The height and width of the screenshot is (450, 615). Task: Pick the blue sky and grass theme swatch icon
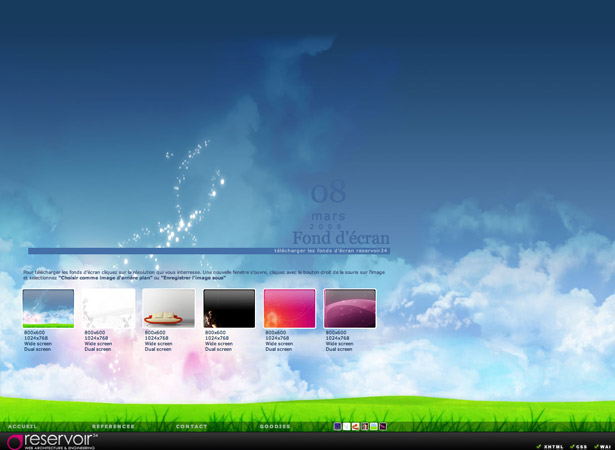(x=374, y=426)
